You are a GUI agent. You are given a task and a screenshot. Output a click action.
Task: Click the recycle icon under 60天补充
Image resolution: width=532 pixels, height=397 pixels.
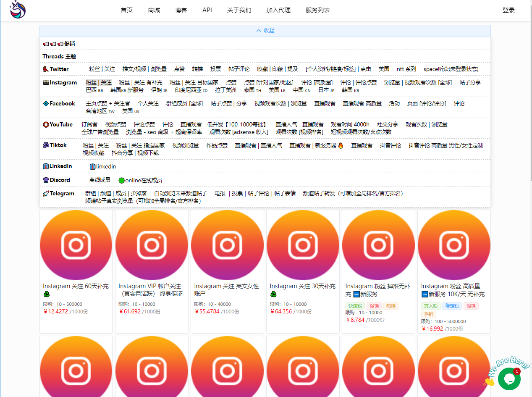(46, 294)
